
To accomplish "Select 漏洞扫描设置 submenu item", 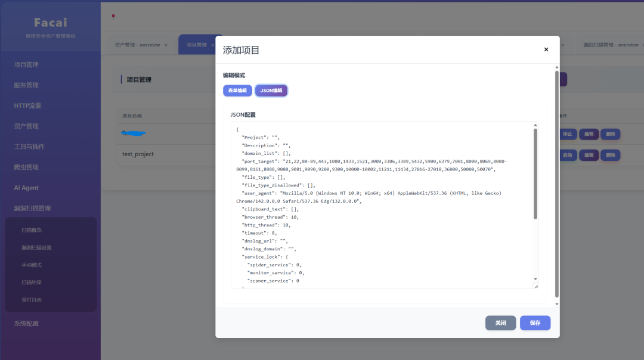I will coord(36,247).
